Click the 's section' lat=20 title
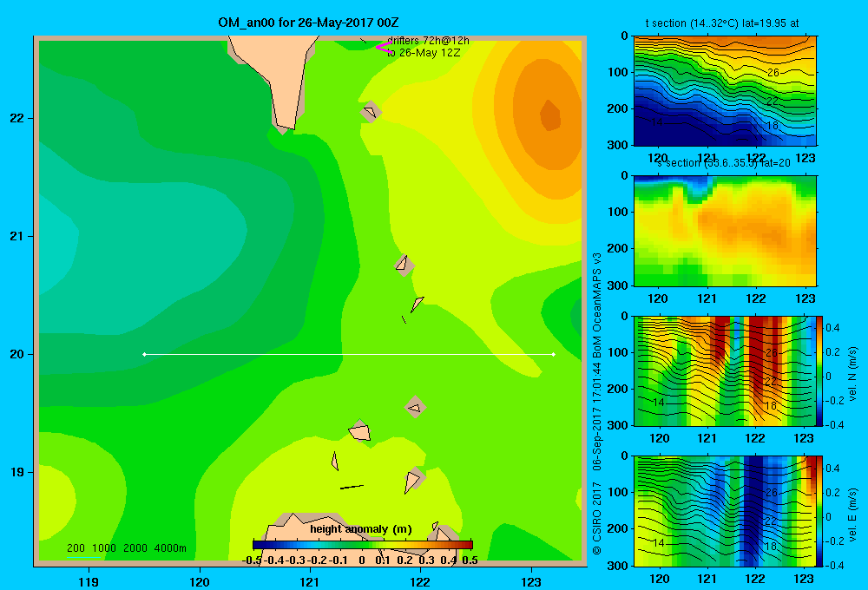The height and width of the screenshot is (590, 868). 724,163
